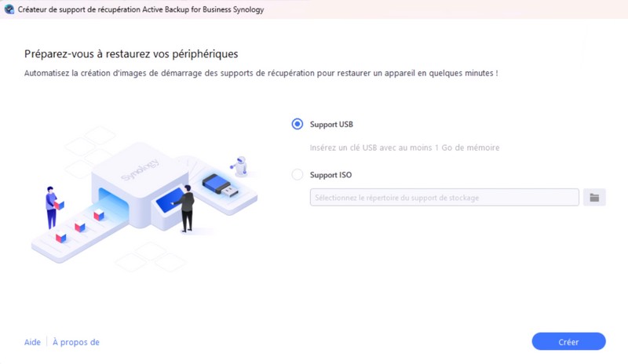628x364 pixels.
Task: Open the folder browse icon button
Action: click(594, 198)
